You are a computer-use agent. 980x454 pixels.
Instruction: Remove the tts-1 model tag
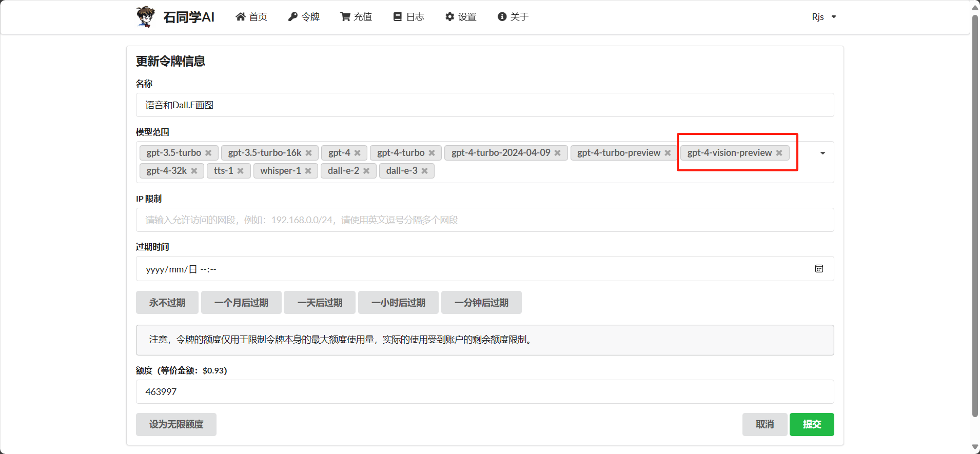pyautogui.click(x=240, y=171)
